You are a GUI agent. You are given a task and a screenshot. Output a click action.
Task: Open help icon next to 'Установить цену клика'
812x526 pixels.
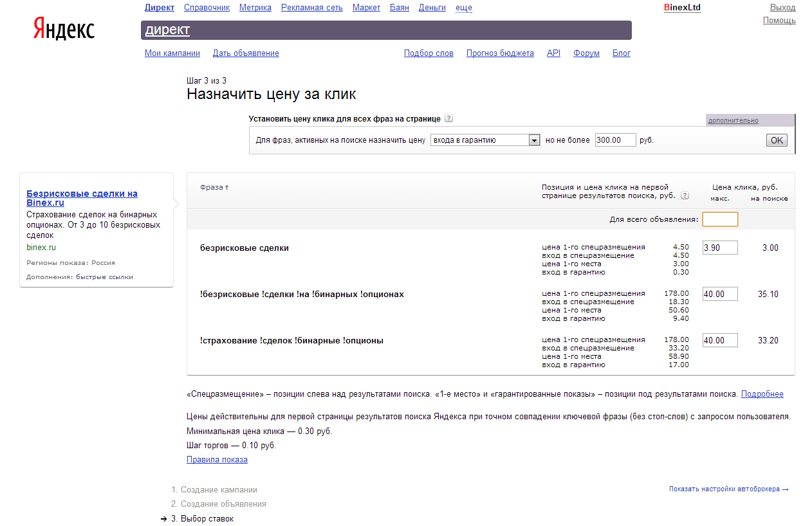click(448, 118)
